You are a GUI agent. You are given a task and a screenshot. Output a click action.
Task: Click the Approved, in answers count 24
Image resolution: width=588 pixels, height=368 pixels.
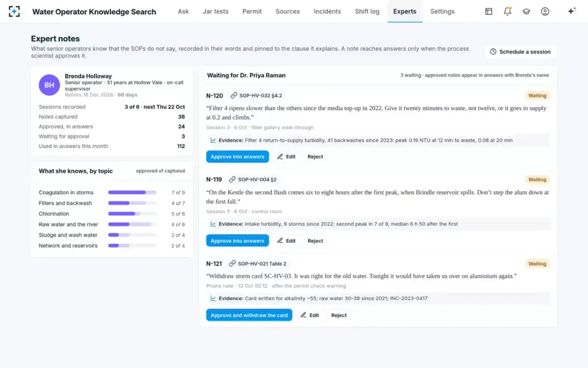click(x=181, y=127)
